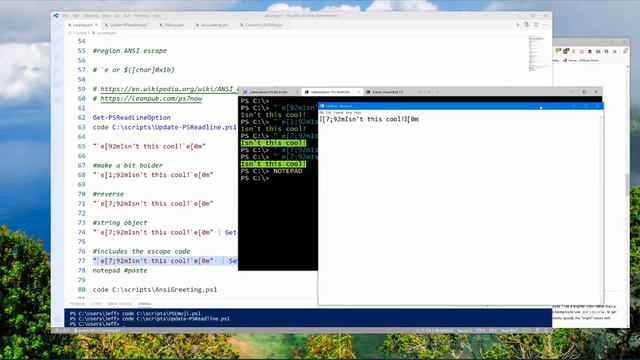
Task: Open the PROBLEMS panel tab
Action: 77,304
